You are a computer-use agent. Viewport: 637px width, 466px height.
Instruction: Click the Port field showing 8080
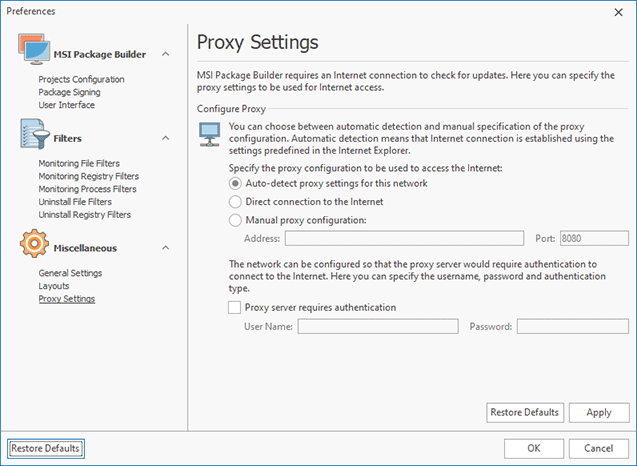coord(594,238)
